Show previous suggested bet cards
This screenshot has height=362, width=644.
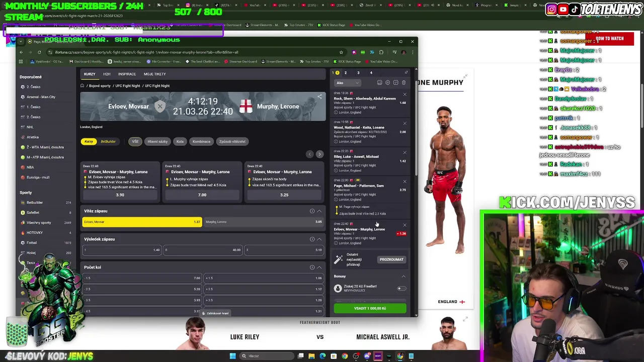[x=310, y=154]
